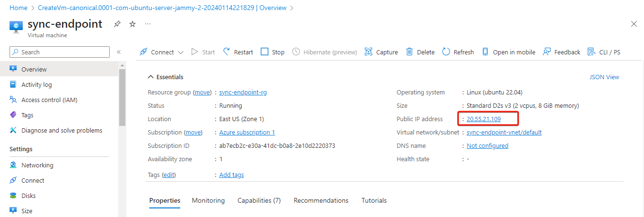644x217 pixels.
Task: Switch to the Monitoring tab
Action: pos(208,201)
